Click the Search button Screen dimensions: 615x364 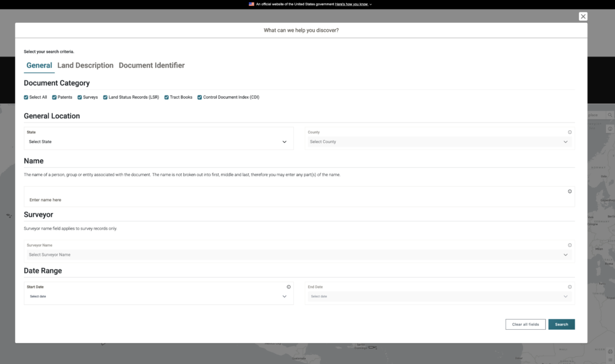tap(562, 324)
